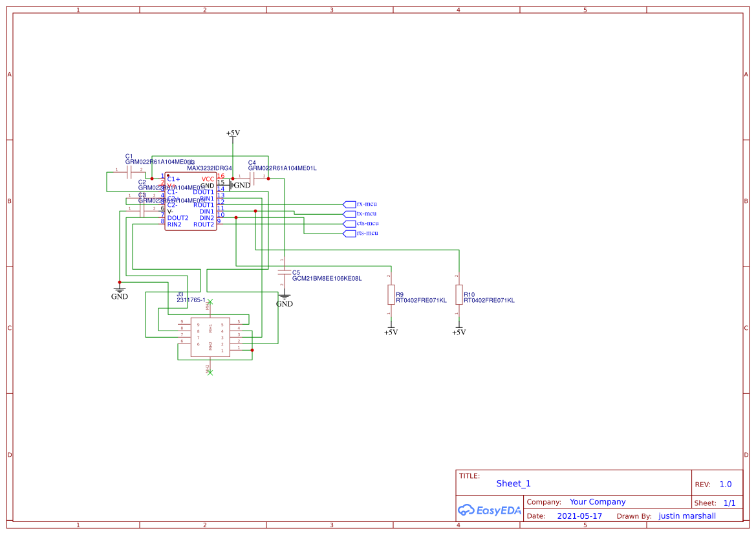Select capacitor C5 GCM21BM8EE106KE08L

[285, 272]
